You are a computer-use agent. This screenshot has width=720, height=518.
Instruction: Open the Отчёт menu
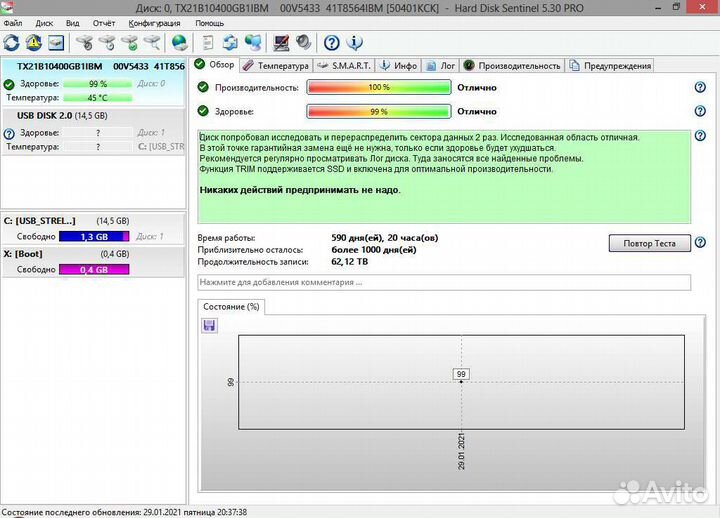tap(103, 22)
